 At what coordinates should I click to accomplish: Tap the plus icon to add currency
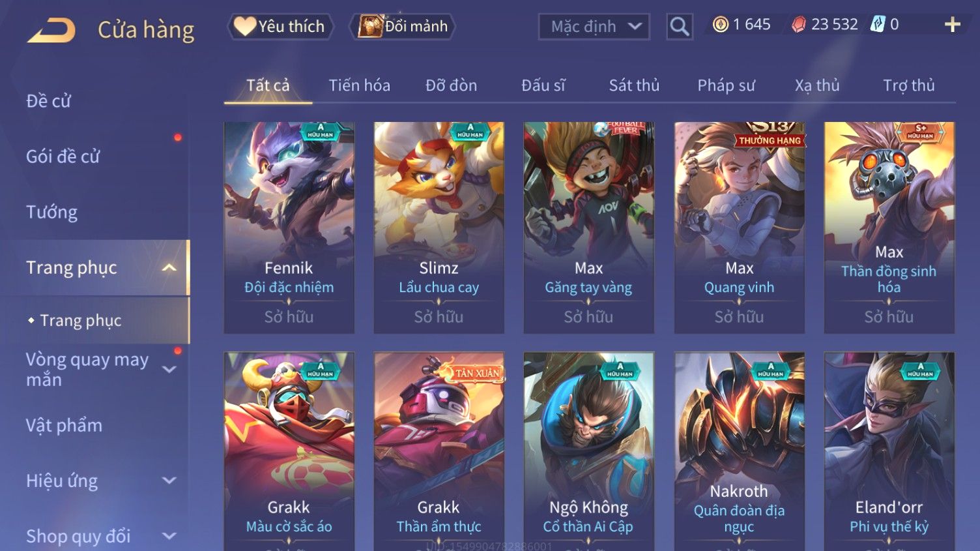tap(952, 25)
